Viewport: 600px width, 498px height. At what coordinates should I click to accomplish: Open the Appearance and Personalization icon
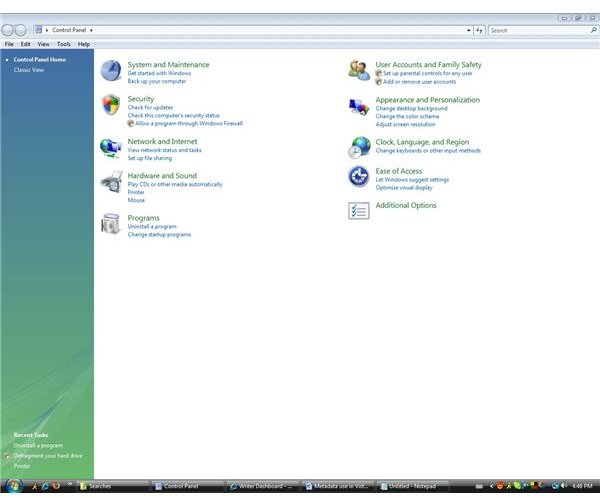(x=359, y=106)
